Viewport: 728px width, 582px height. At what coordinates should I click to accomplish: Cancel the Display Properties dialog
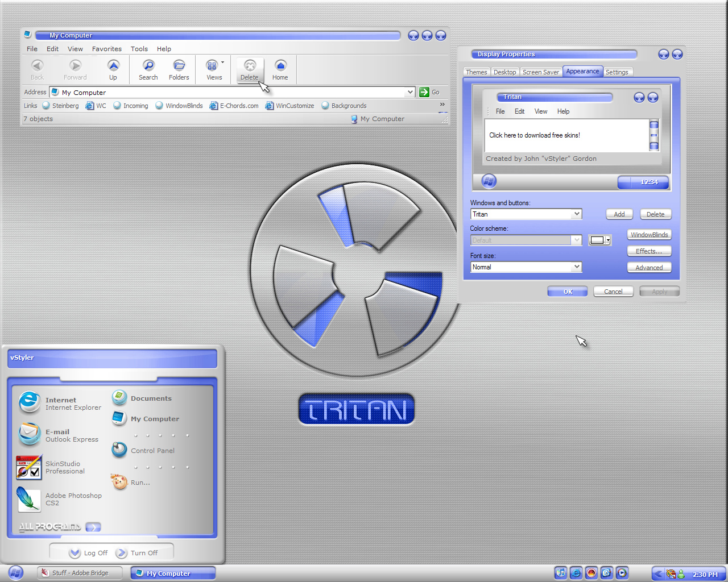pos(613,292)
